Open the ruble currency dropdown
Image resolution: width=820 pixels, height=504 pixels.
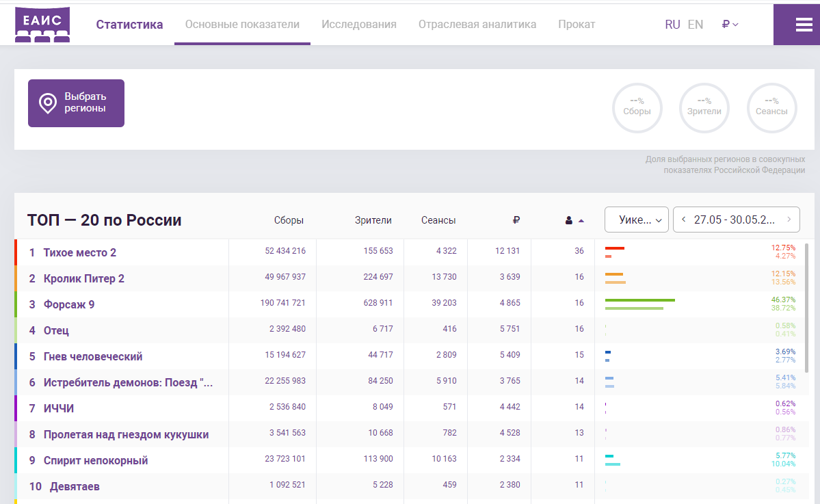click(730, 25)
